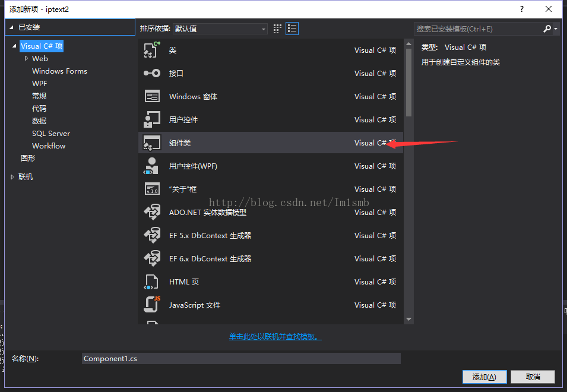Image resolution: width=567 pixels, height=392 pixels.
Task: Expand the Web tree node
Action: pyautogui.click(x=26, y=58)
